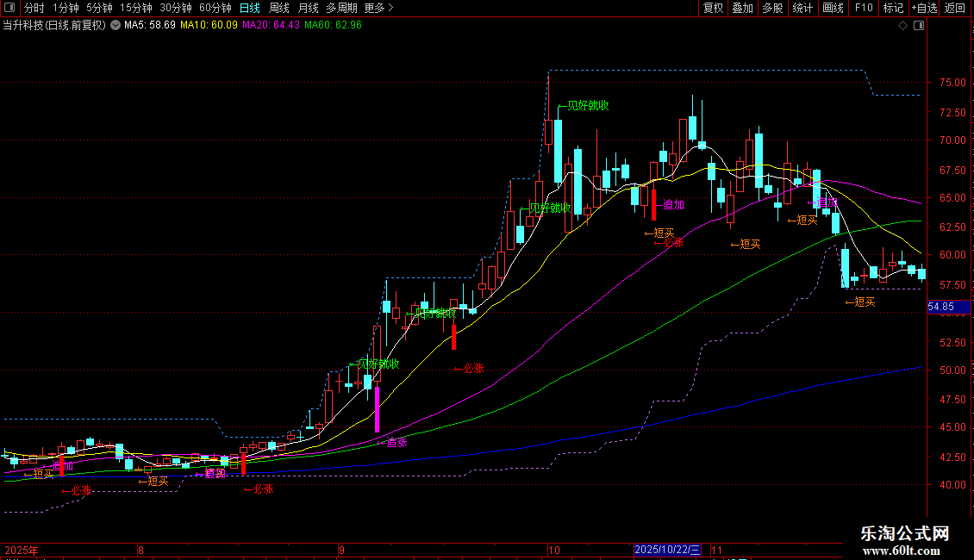Screen dimensions: 974x560
Task: Click the MA20: 64.43 indicator label
Action: pos(271,25)
